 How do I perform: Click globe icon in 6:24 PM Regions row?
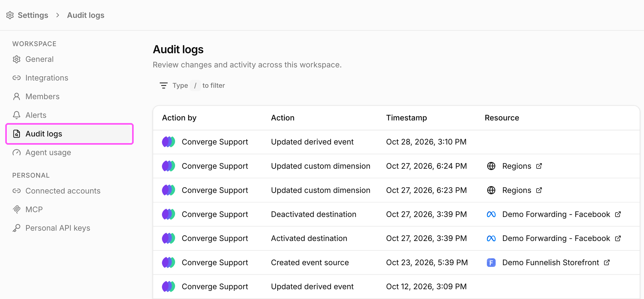click(491, 166)
